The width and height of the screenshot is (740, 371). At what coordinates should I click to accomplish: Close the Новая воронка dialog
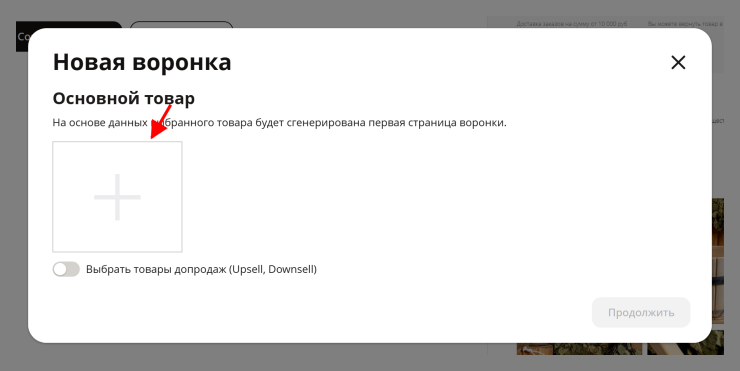coord(678,62)
